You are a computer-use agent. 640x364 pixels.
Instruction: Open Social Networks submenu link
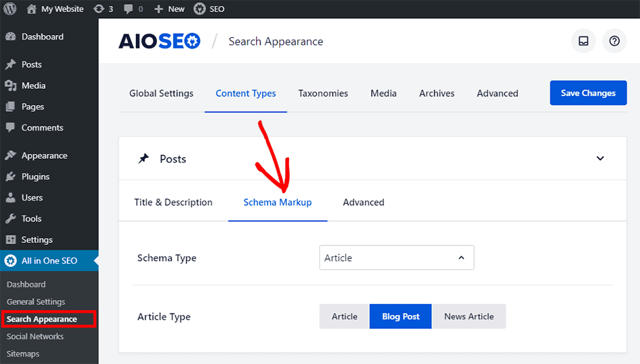pos(35,336)
